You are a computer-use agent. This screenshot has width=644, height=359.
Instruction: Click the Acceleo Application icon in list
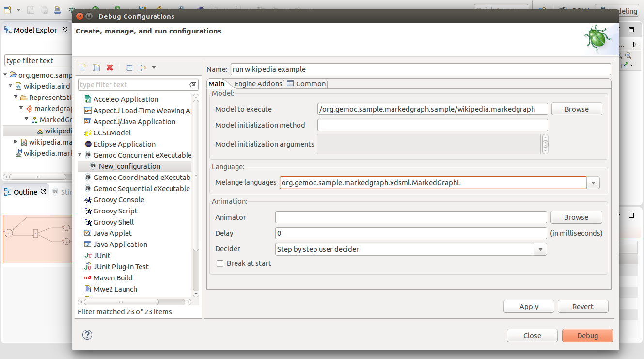pyautogui.click(x=88, y=99)
